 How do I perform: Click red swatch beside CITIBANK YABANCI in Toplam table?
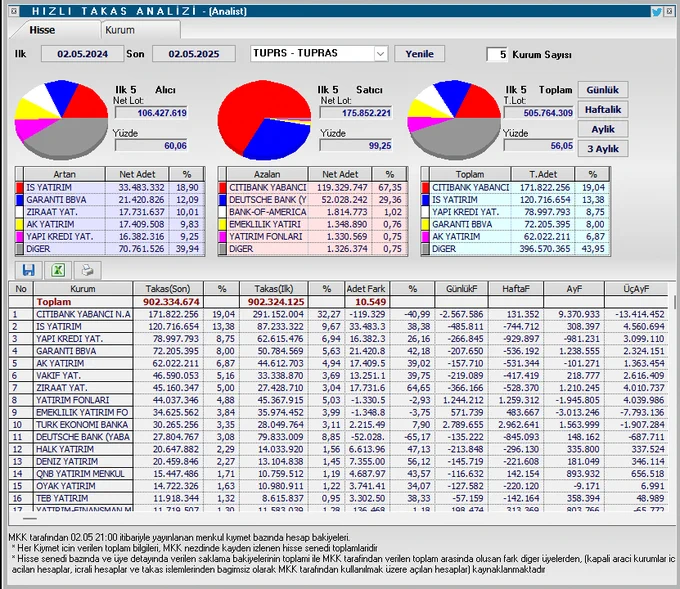[425, 187]
